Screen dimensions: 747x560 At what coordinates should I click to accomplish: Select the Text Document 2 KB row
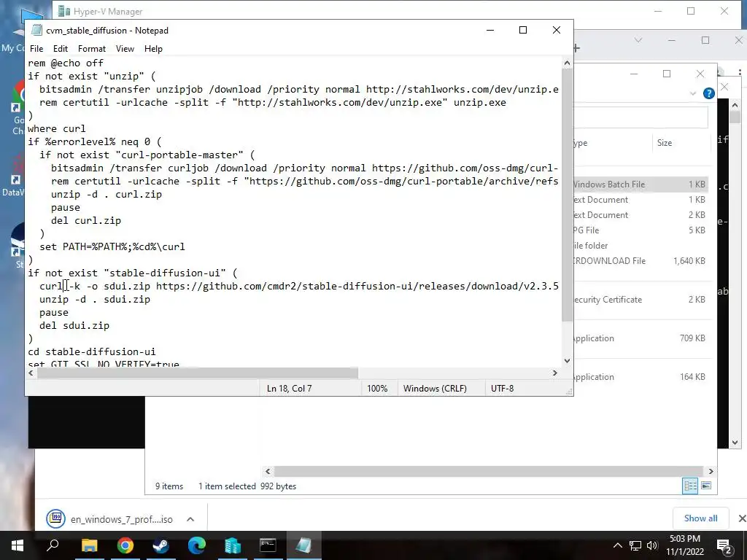640,215
